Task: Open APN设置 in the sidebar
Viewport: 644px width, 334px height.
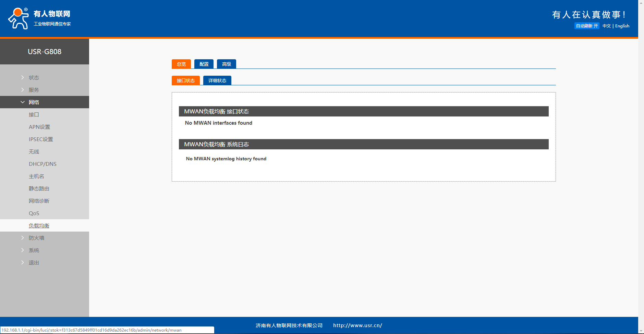Action: click(39, 127)
